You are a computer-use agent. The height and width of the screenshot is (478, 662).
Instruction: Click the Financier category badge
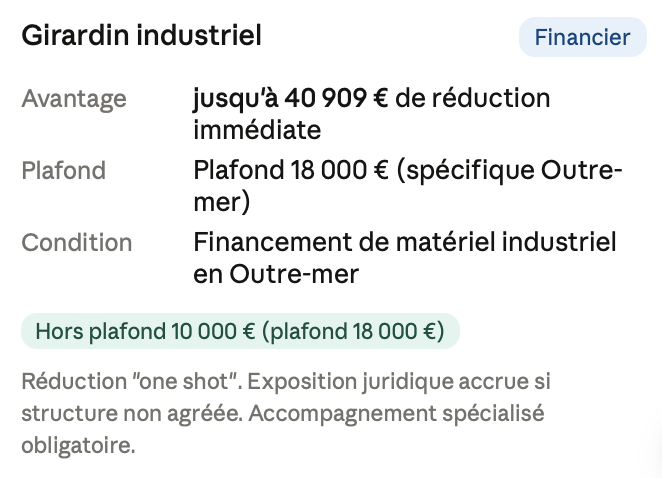[x=583, y=37]
